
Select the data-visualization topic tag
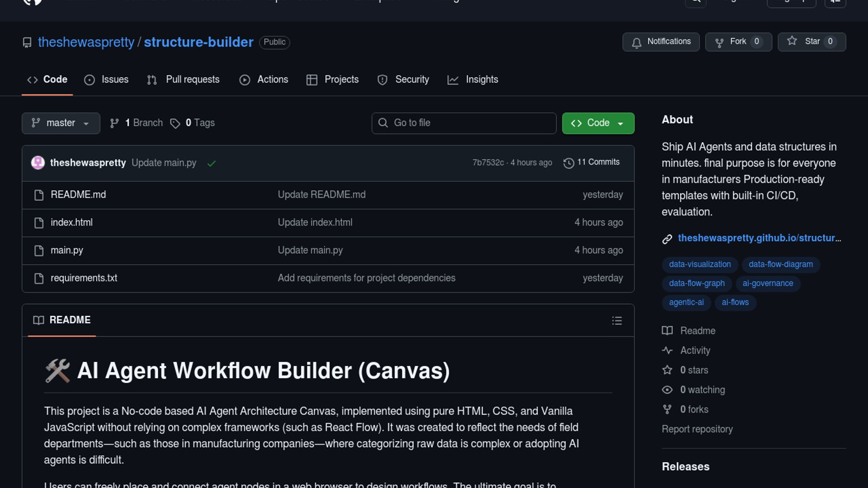pos(699,264)
